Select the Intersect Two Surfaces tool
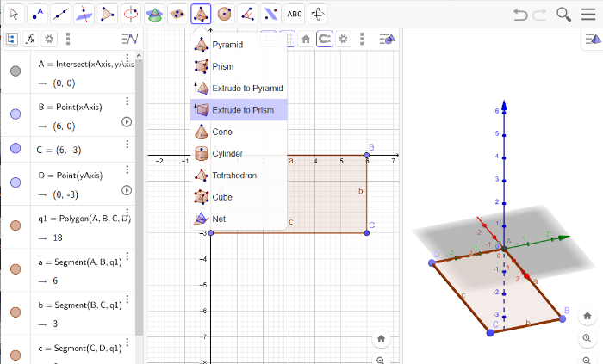 click(x=154, y=15)
